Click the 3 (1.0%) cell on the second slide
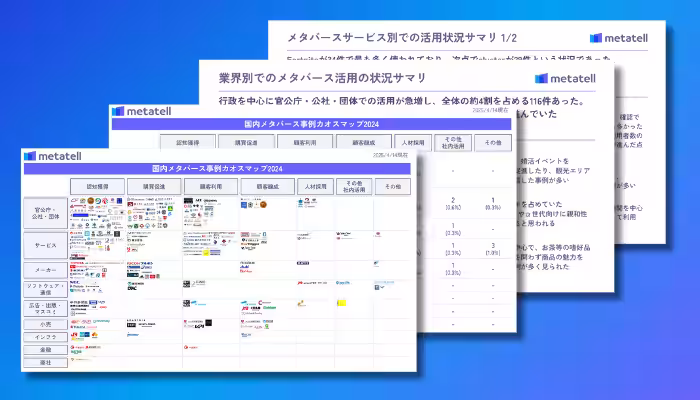This screenshot has height=400, width=700. (x=493, y=249)
